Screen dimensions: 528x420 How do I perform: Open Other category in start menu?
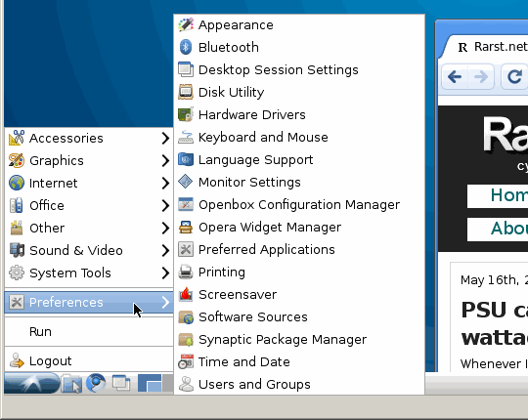89,228
